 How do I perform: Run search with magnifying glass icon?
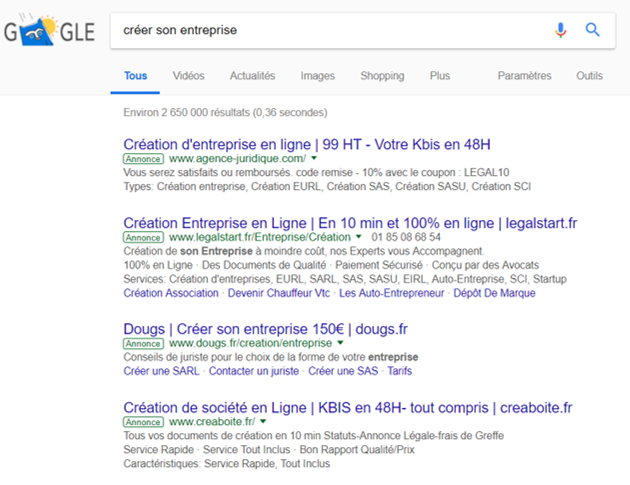(592, 30)
